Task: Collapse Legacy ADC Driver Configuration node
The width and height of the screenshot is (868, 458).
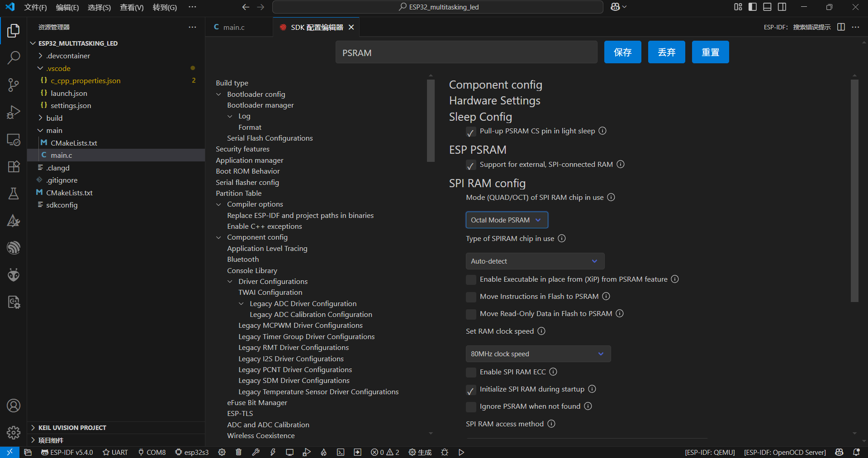Action: point(242,304)
